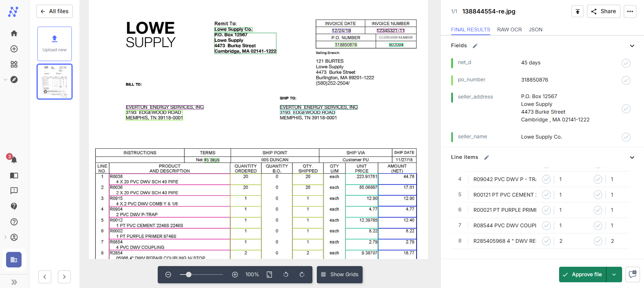This screenshot has height=288, width=644.
Task: Zoom in with plus magnifier icon
Action: point(235,275)
